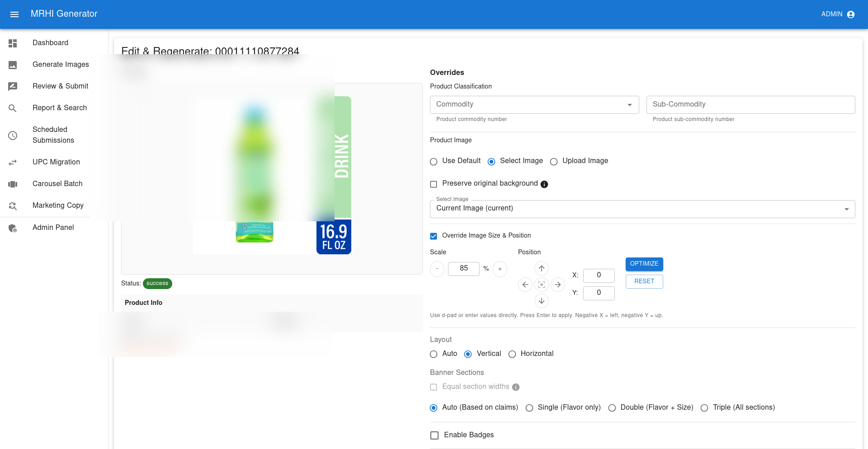Uncheck Override Image Size & Position
The image size is (868, 449).
tap(434, 236)
